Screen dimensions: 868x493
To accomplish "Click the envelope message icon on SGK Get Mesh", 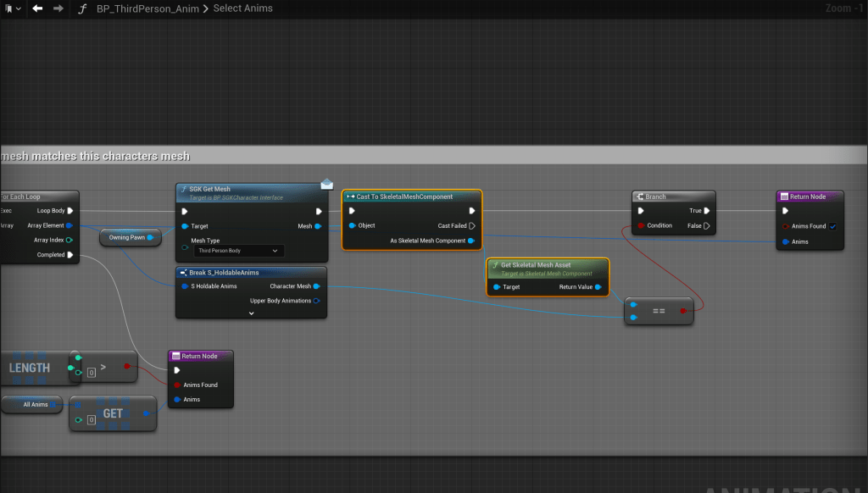I will click(x=326, y=185).
